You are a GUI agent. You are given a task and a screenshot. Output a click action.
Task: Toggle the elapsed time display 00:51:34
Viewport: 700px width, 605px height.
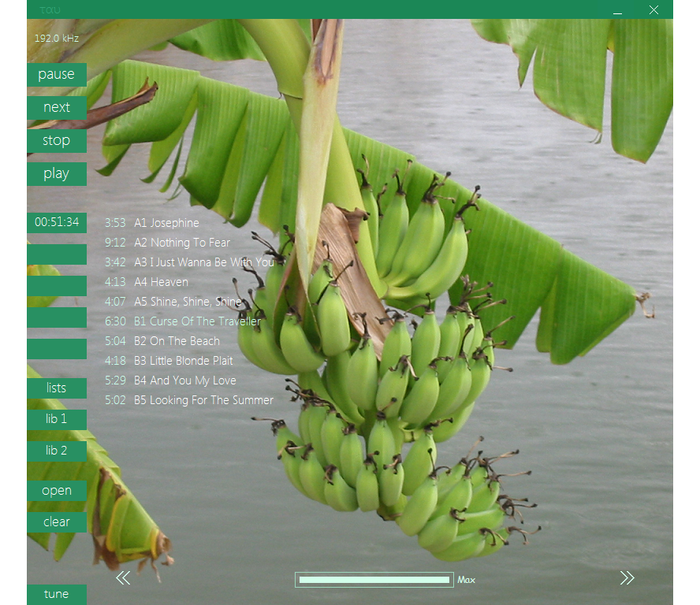point(57,222)
